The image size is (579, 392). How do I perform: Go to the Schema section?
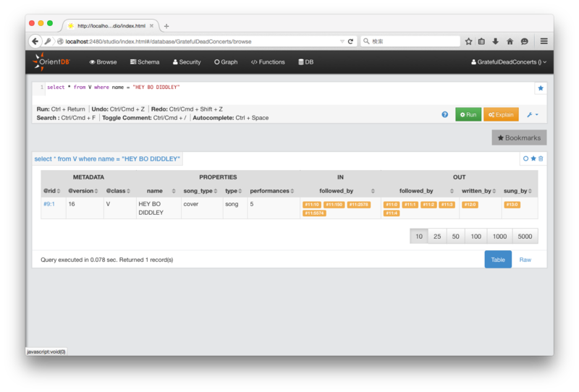(x=145, y=62)
